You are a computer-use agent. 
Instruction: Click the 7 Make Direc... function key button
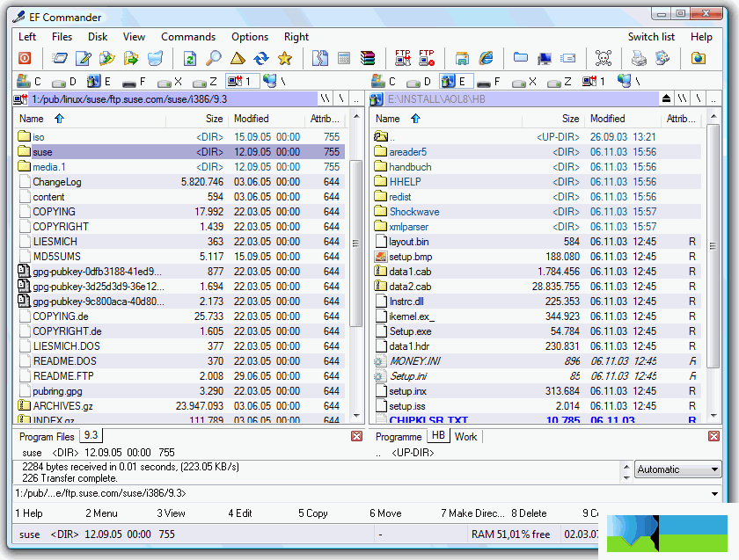coord(472,513)
